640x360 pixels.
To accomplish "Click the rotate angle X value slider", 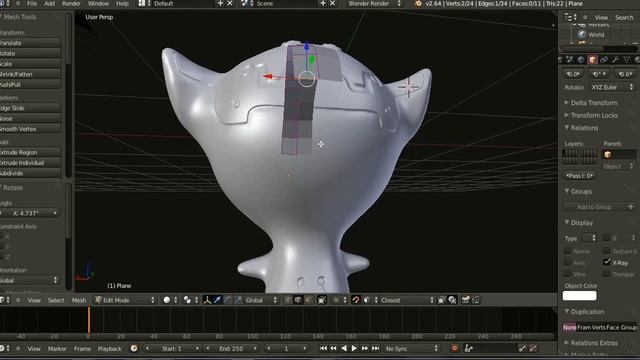I will pos(29,213).
